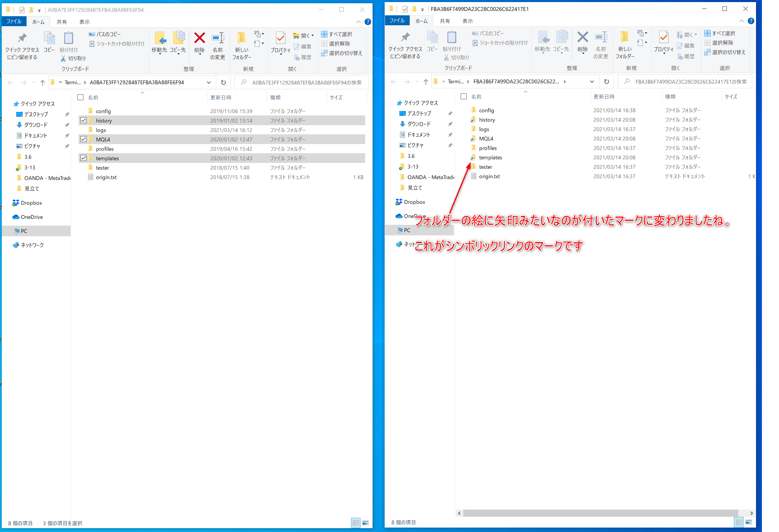Expand address bar history dropdown in left window
This screenshot has width=779, height=532.
209,82
